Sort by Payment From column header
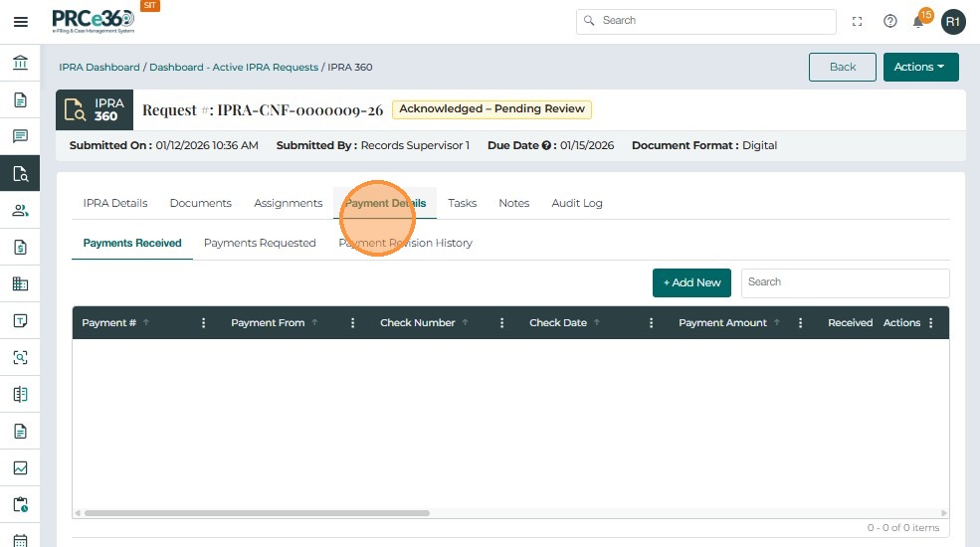The height and width of the screenshot is (547, 980). (x=268, y=323)
